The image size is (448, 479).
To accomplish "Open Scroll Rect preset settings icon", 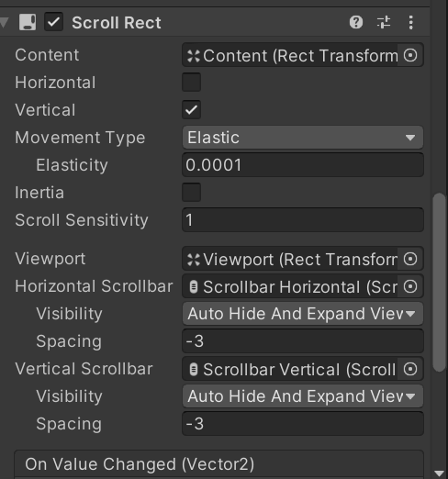I will click(384, 22).
